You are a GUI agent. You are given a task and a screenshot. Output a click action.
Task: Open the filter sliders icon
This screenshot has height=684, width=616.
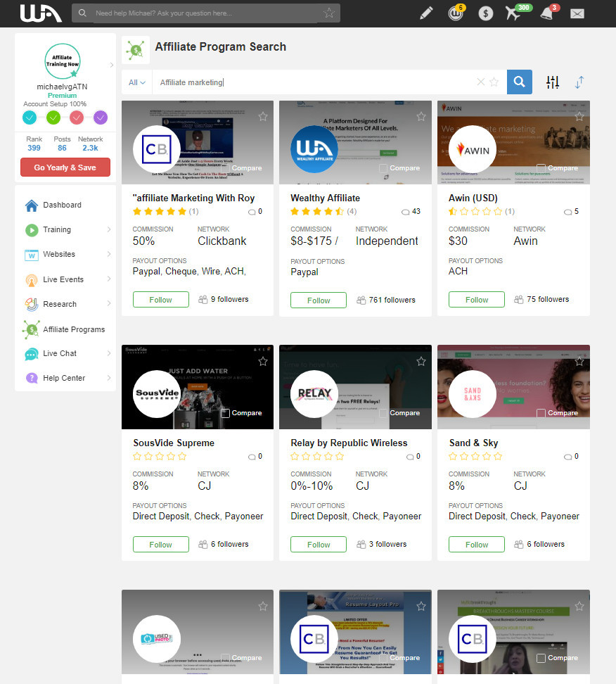click(552, 82)
